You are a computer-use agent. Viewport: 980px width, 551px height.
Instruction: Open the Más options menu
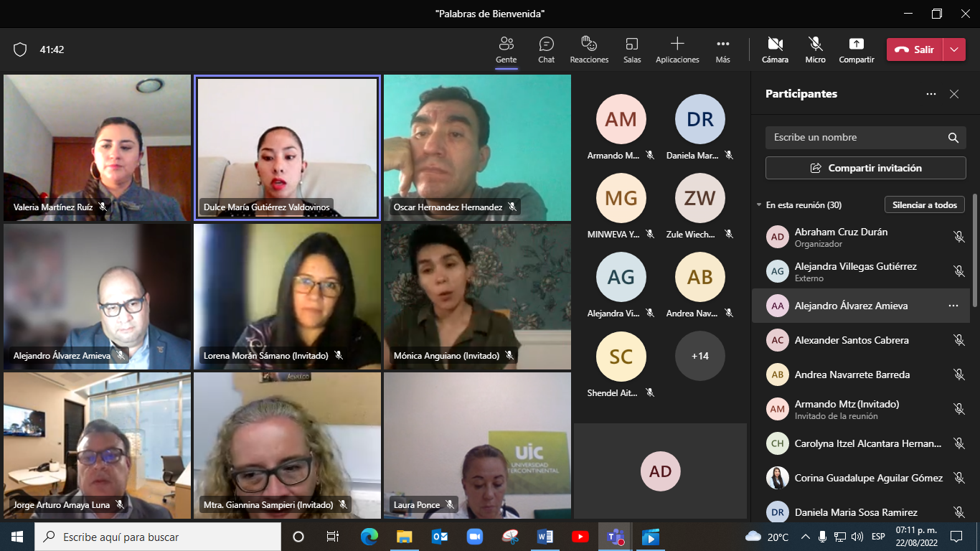pos(722,50)
